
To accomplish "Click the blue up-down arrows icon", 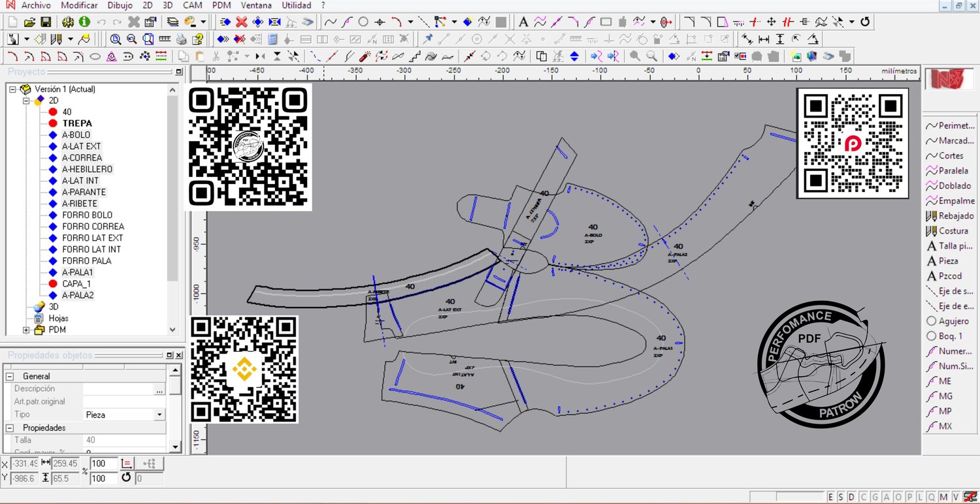I will click(574, 56).
